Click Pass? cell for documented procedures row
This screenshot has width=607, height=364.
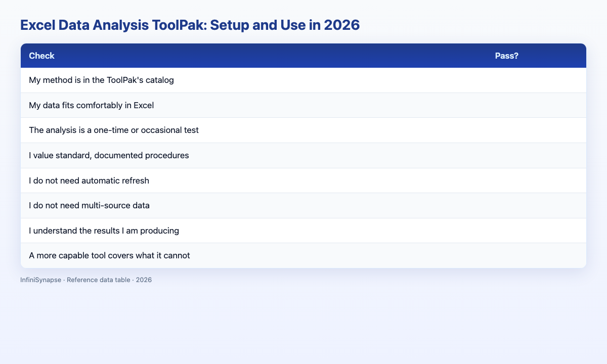pos(536,155)
